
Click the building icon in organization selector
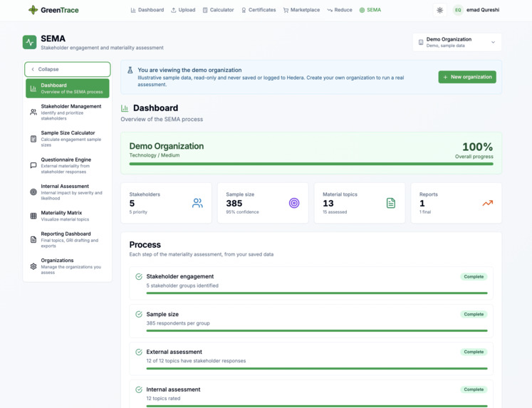point(421,43)
